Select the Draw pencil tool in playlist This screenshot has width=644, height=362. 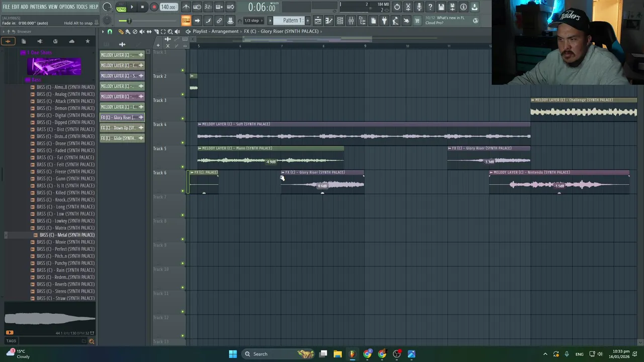coord(121,31)
